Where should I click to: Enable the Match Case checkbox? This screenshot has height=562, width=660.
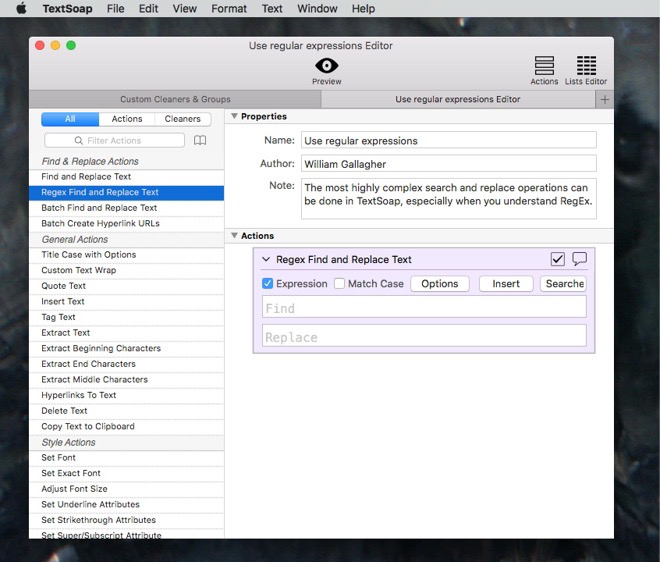coord(340,284)
